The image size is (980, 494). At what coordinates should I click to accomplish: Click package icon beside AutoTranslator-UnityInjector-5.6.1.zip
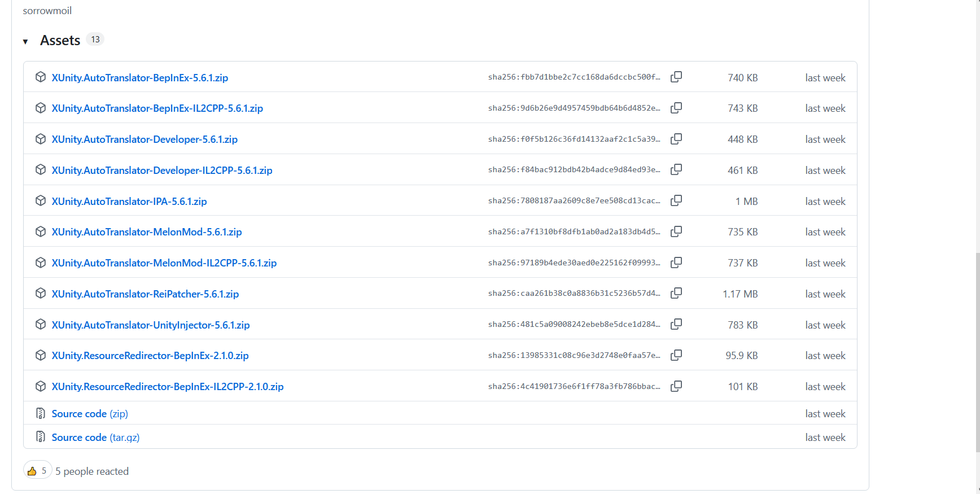coord(41,324)
